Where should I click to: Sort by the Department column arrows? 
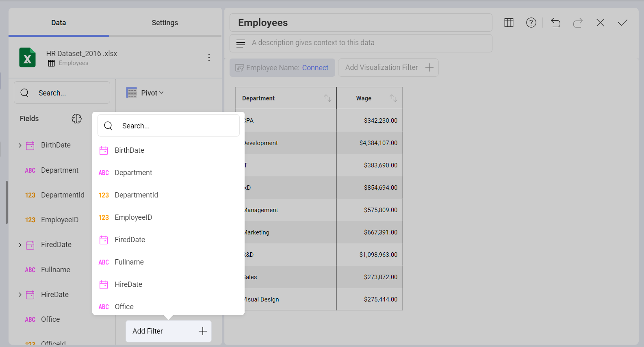(327, 98)
